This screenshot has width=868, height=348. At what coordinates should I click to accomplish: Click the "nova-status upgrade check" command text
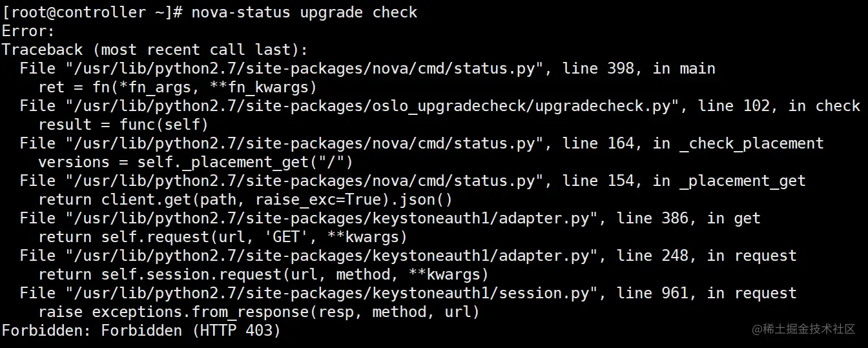click(304, 12)
